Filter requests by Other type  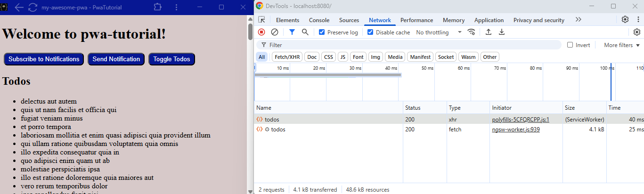(x=489, y=57)
